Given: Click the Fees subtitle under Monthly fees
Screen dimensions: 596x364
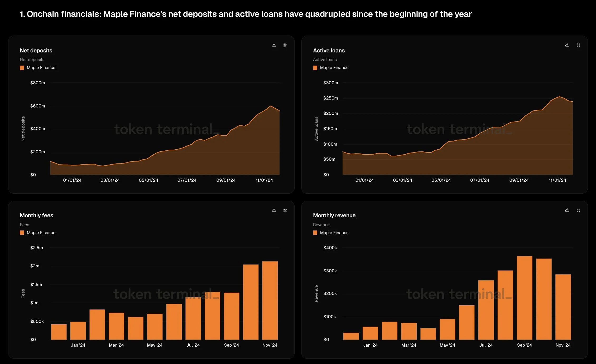Looking at the screenshot, I should tap(25, 225).
